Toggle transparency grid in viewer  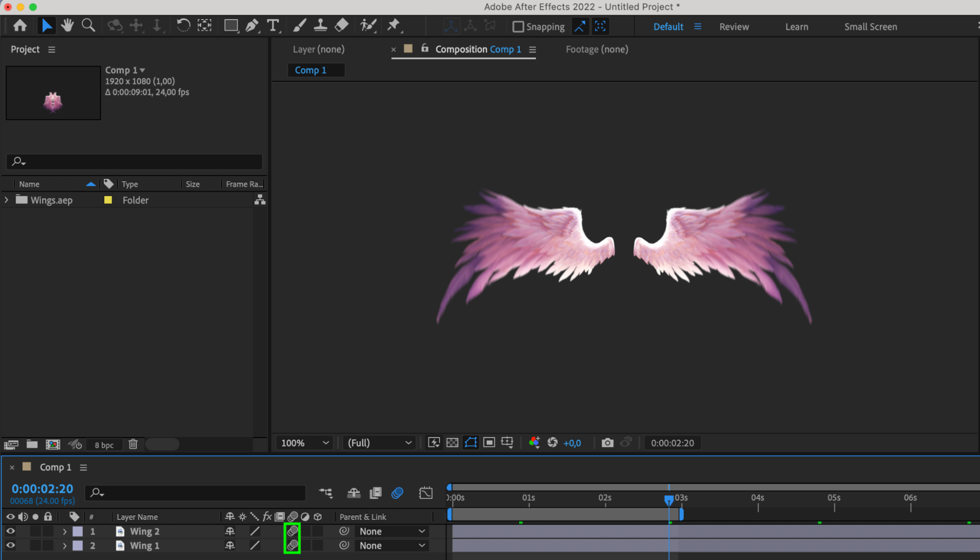click(452, 443)
